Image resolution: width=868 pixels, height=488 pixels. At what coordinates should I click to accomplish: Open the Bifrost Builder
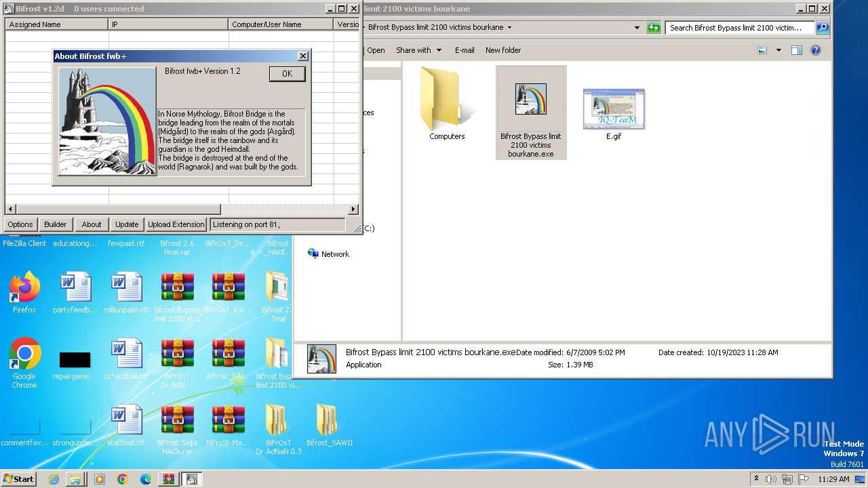(56, 224)
